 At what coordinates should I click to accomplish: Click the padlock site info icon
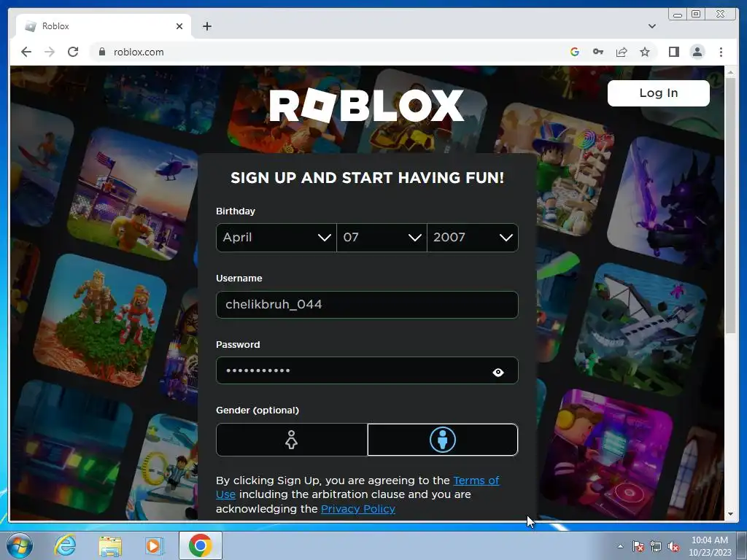(x=101, y=52)
